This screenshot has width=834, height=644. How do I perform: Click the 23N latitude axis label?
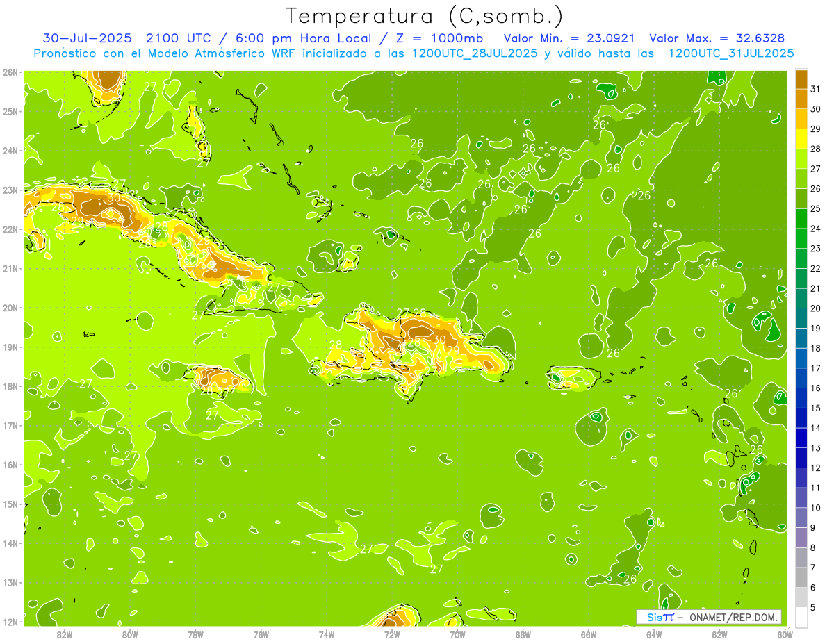[10, 190]
